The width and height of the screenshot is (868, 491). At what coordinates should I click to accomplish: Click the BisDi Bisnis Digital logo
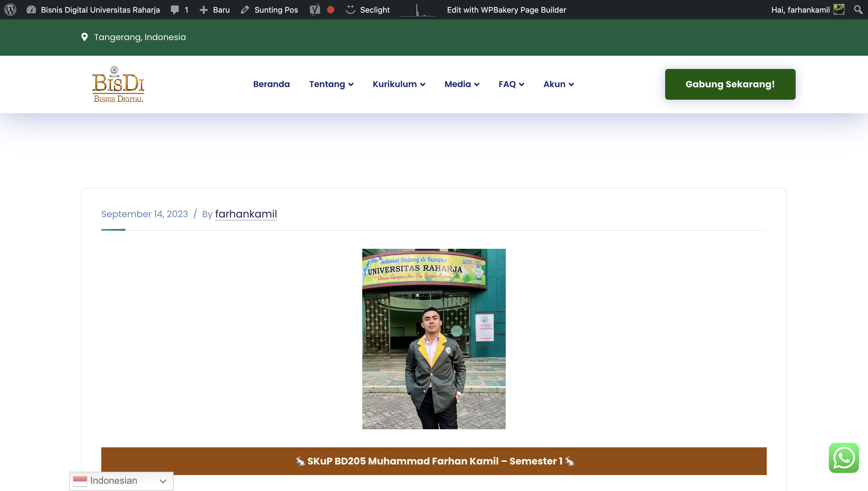coord(118,84)
